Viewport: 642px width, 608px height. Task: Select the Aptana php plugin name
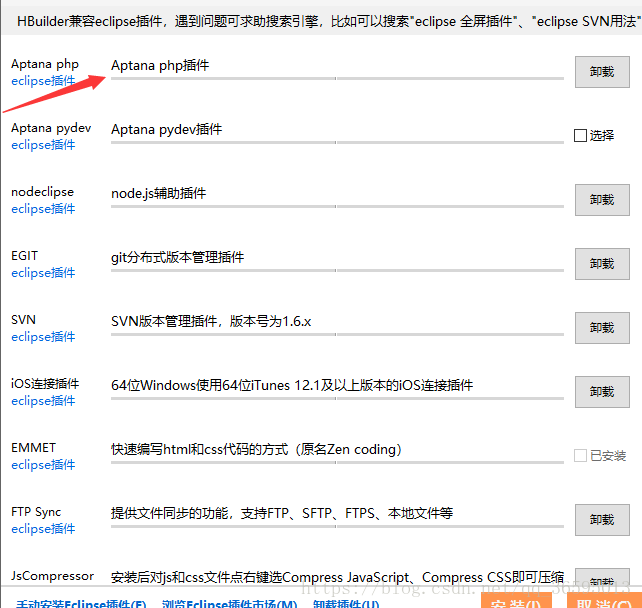45,64
